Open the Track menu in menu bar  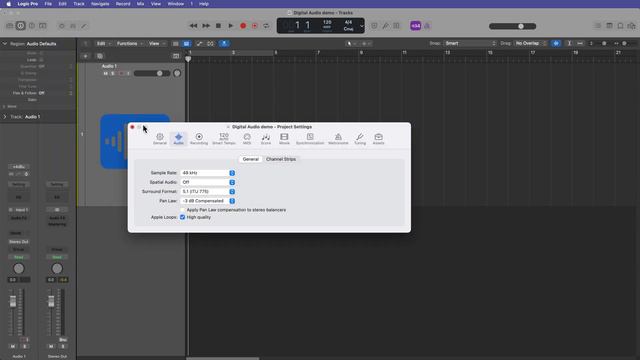[79, 4]
